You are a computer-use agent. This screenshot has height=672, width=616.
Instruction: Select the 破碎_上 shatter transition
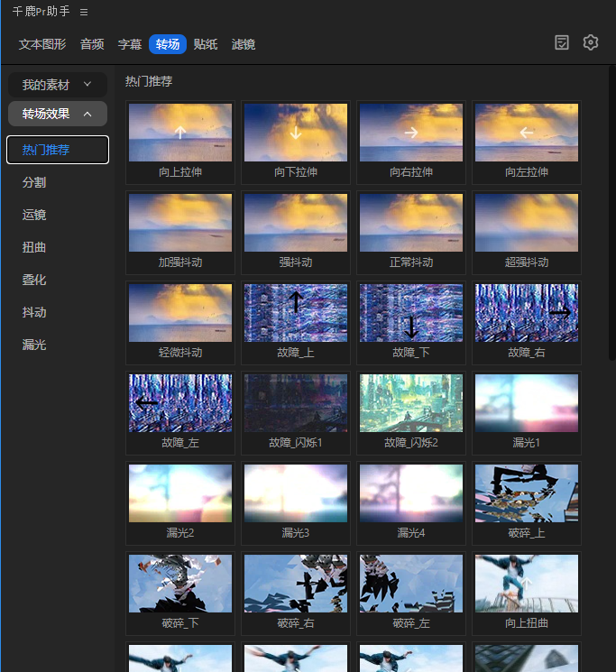527,493
